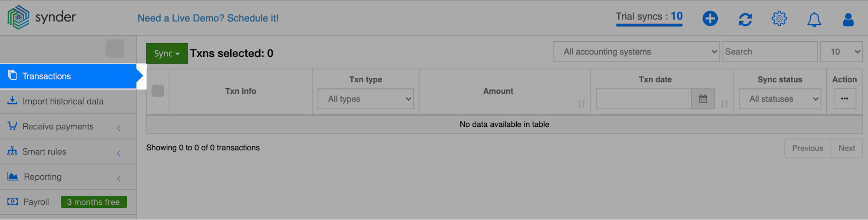Open the Txn date calendar picker
The width and height of the screenshot is (868, 220).
[703, 99]
